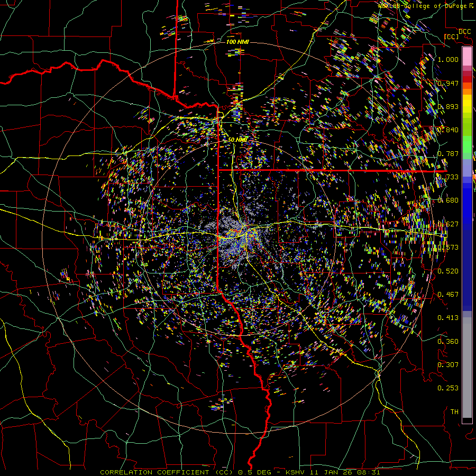This screenshot has width=476, height=476.
Task: Select the 0.413 color scale value
Action: [x=448, y=318]
